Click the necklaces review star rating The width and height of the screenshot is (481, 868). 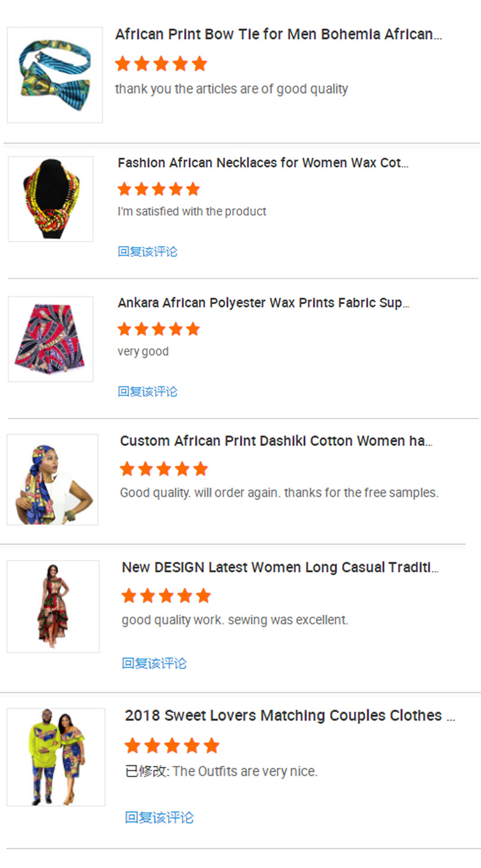159,189
